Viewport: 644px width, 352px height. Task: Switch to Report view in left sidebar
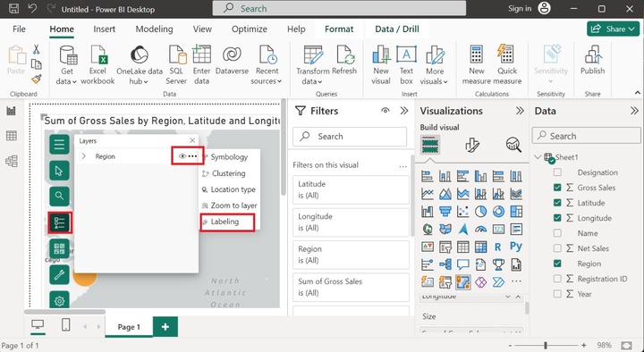pos(11,111)
